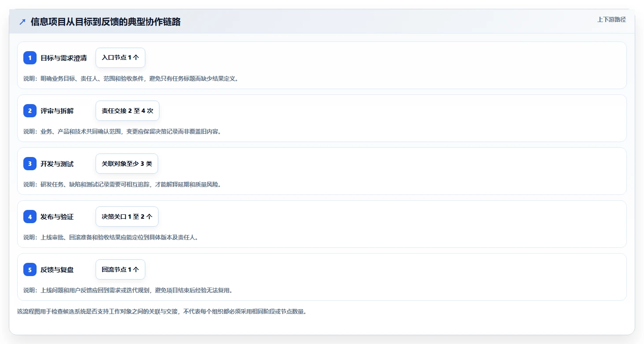Click the heading 信息项目从目标到反馈的典型协作链路

coord(106,22)
